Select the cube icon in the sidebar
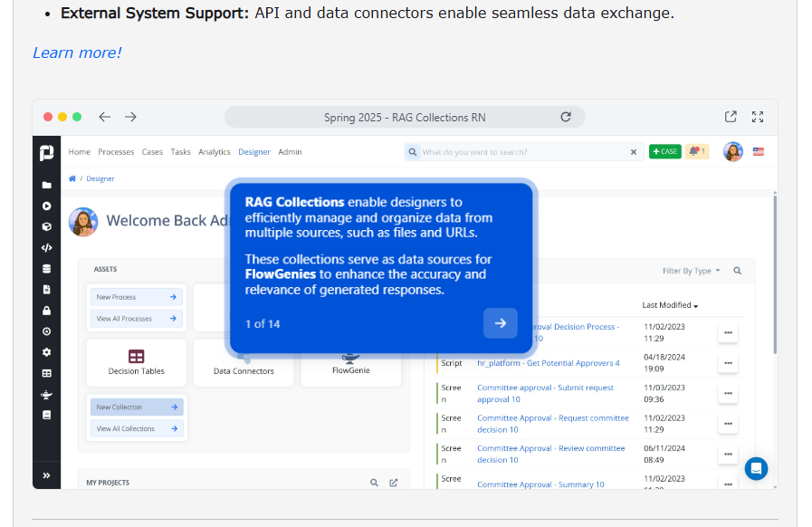812x527 pixels. 46,226
